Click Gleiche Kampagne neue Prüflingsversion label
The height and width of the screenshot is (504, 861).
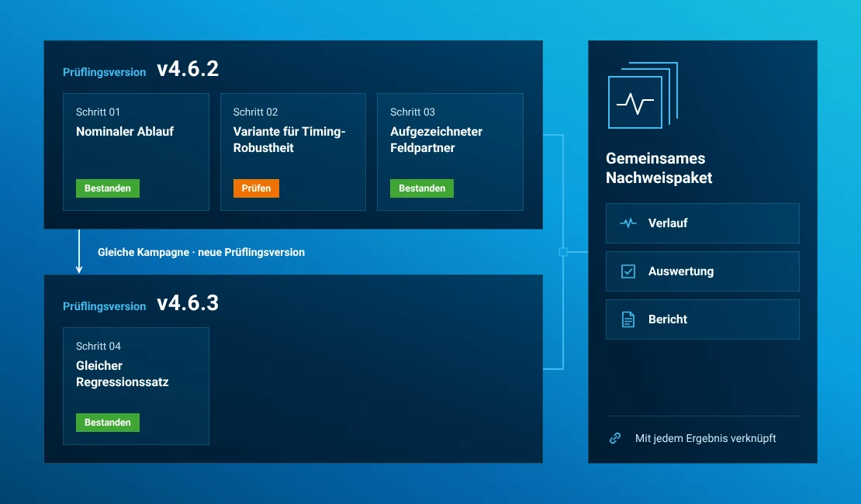(x=201, y=252)
